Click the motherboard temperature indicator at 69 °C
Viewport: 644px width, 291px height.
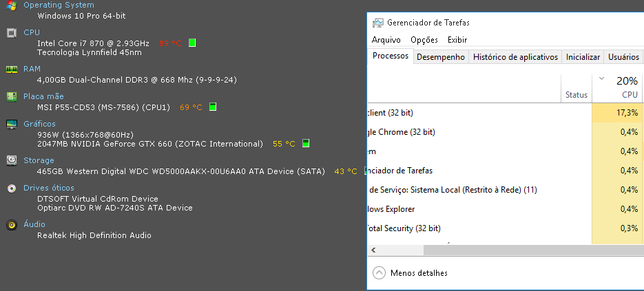pos(212,107)
